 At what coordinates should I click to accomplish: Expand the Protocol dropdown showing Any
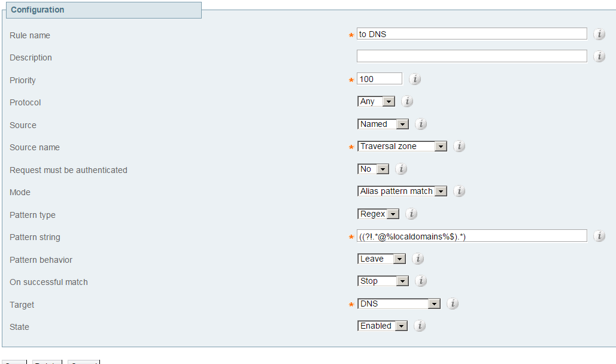click(376, 101)
